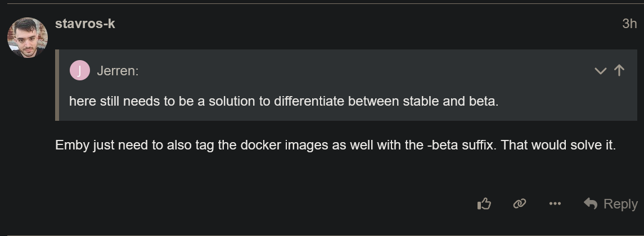This screenshot has width=644, height=236.
Task: Open the stavros-k username link
Action: (85, 24)
